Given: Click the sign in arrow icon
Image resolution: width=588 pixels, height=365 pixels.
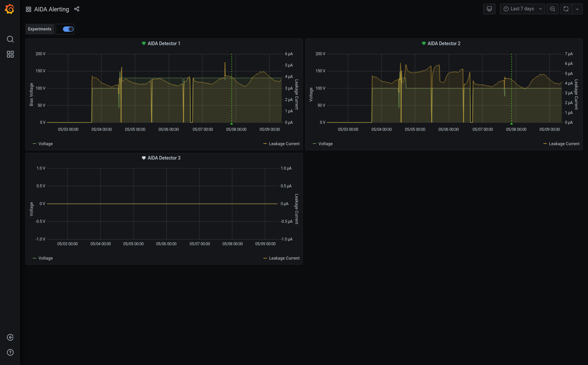Looking at the screenshot, I should pyautogui.click(x=10, y=337).
